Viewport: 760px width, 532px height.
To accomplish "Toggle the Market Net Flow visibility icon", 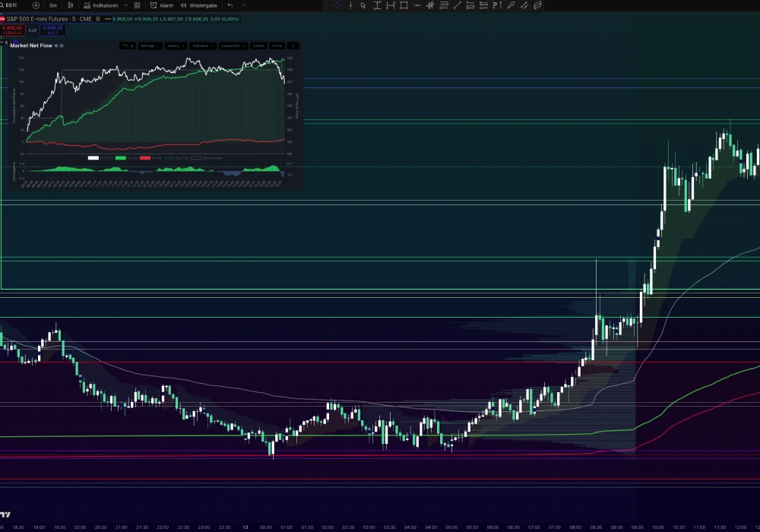I will [56, 46].
